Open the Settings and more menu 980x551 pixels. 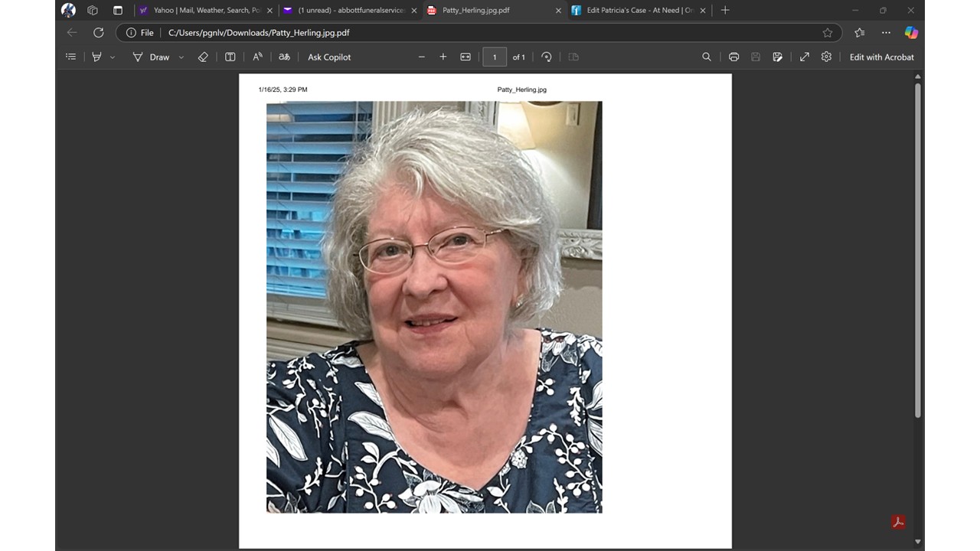(886, 32)
